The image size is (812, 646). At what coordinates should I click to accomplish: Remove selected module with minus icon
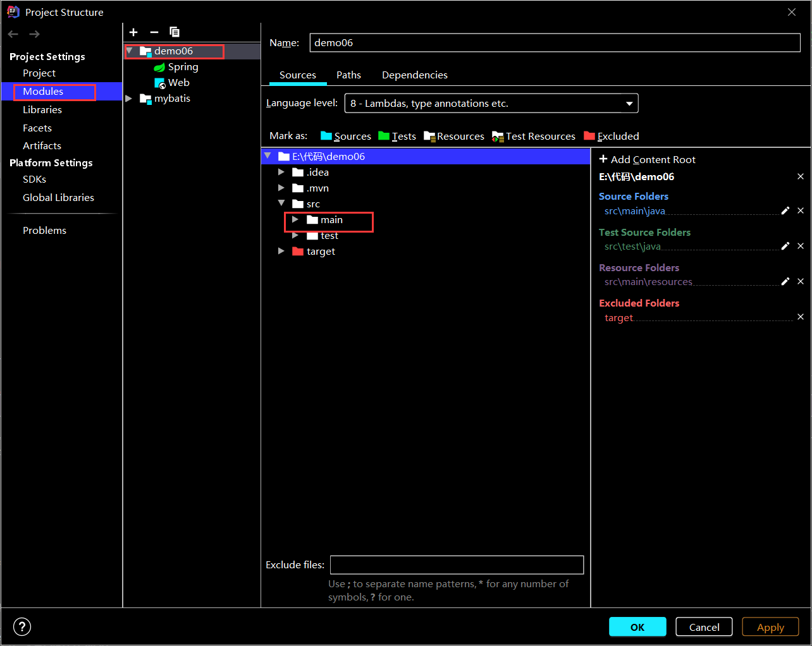point(154,32)
